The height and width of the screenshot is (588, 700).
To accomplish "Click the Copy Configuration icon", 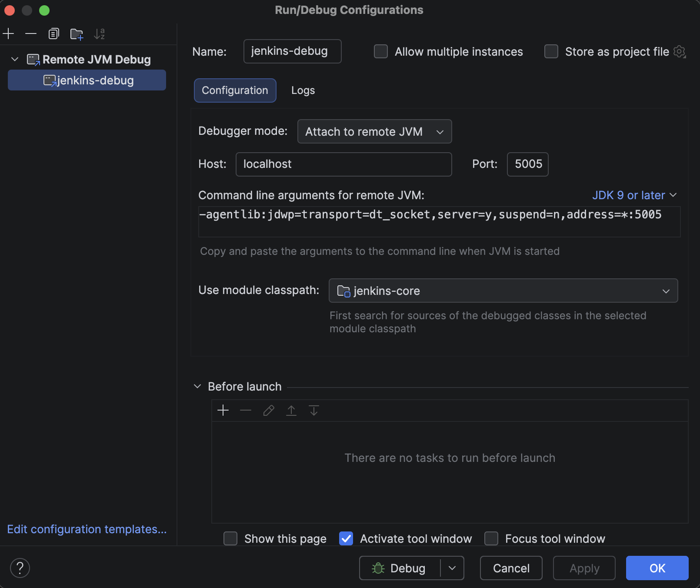I will click(x=53, y=33).
